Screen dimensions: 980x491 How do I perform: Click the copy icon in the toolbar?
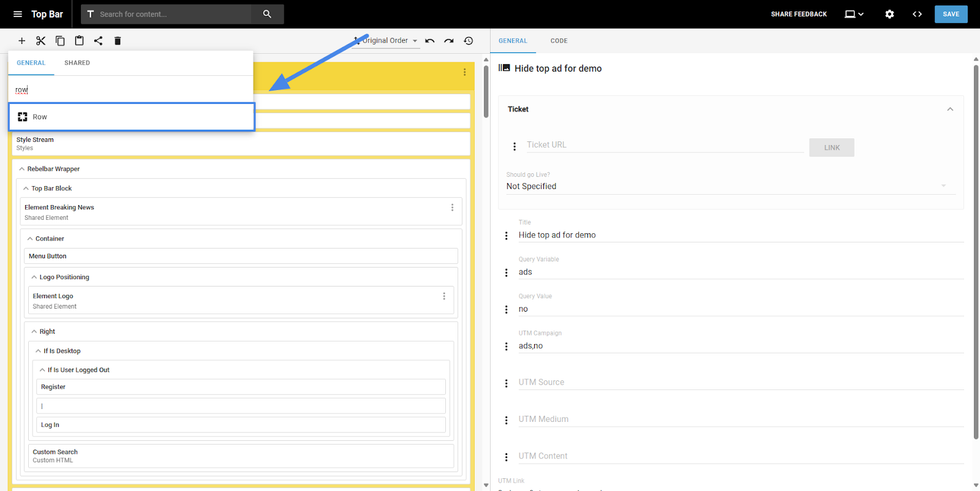pyautogui.click(x=60, y=41)
